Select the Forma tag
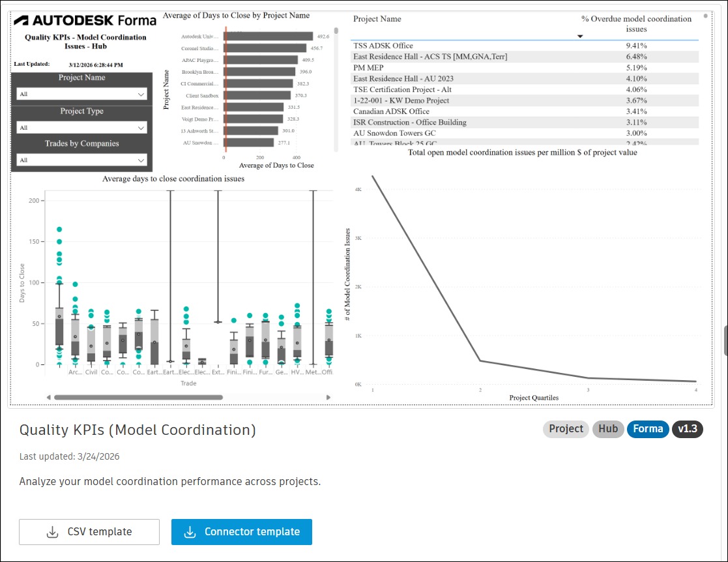Image resolution: width=728 pixels, height=562 pixels. pos(648,429)
